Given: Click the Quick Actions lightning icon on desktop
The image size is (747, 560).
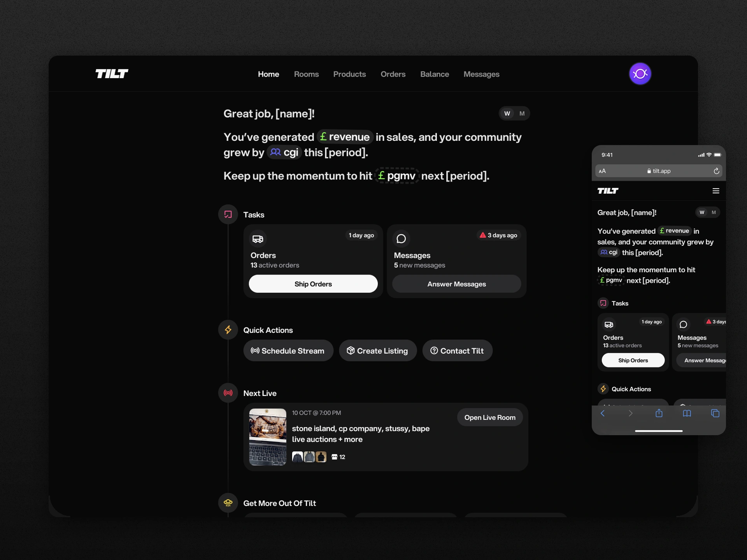Looking at the screenshot, I should pyautogui.click(x=228, y=330).
